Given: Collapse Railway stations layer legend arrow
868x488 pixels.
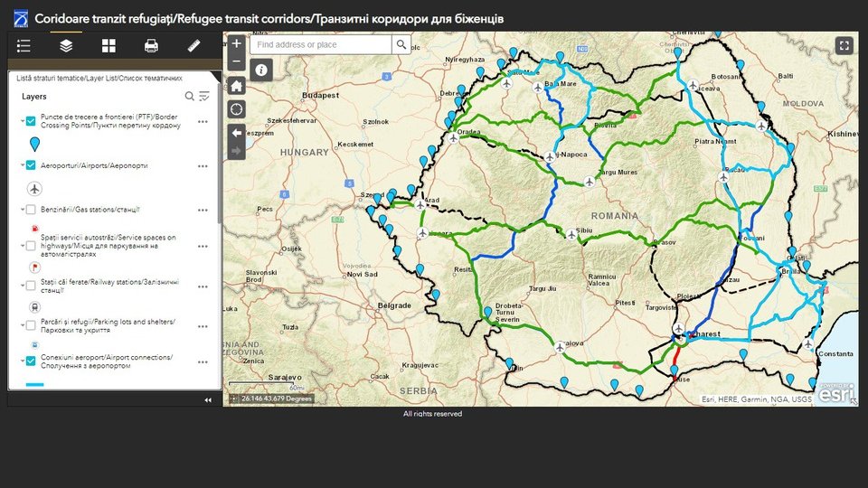Looking at the screenshot, I should click(x=23, y=286).
